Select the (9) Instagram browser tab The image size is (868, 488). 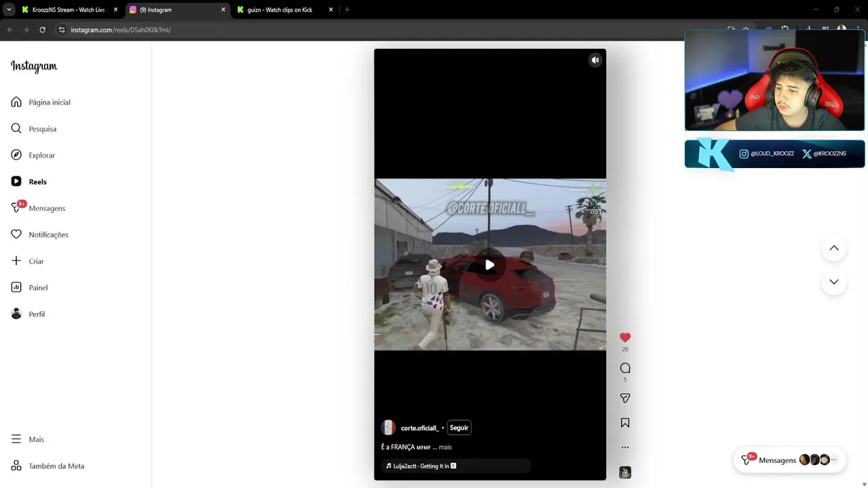(x=178, y=9)
